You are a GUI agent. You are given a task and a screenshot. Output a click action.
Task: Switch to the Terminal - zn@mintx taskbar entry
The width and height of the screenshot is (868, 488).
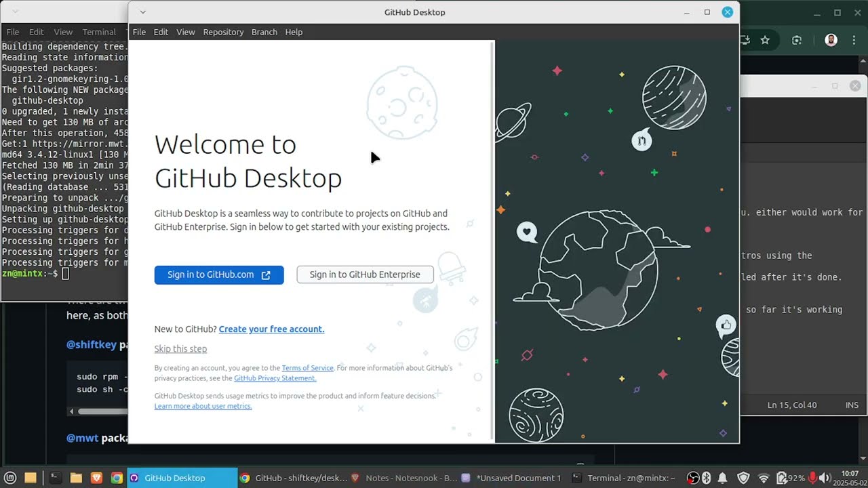(x=624, y=478)
